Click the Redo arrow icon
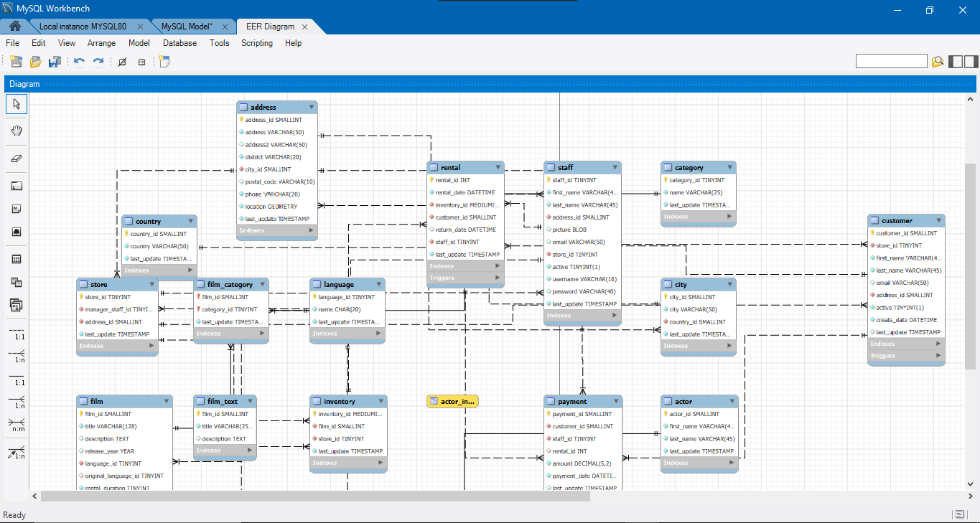This screenshot has width=980, height=523. [x=98, y=62]
